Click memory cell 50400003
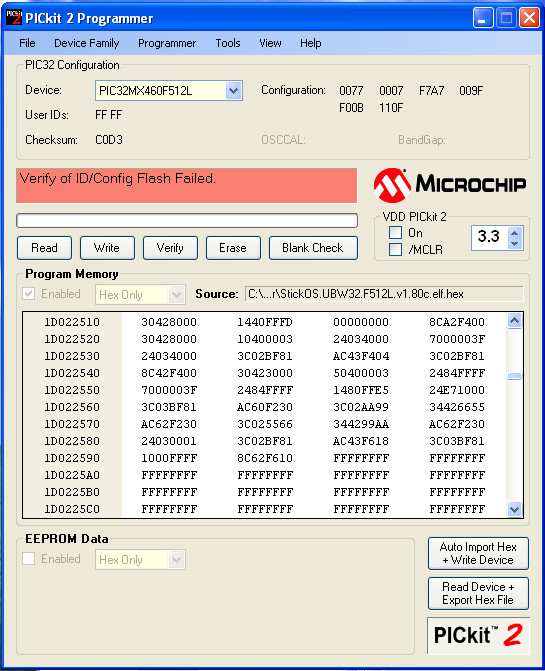This screenshot has height=671, width=545. [361, 373]
